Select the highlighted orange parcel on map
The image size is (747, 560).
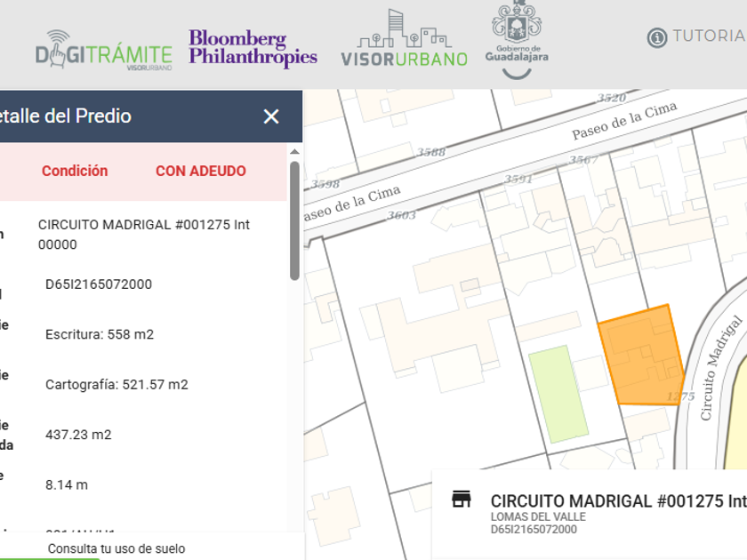(642, 357)
